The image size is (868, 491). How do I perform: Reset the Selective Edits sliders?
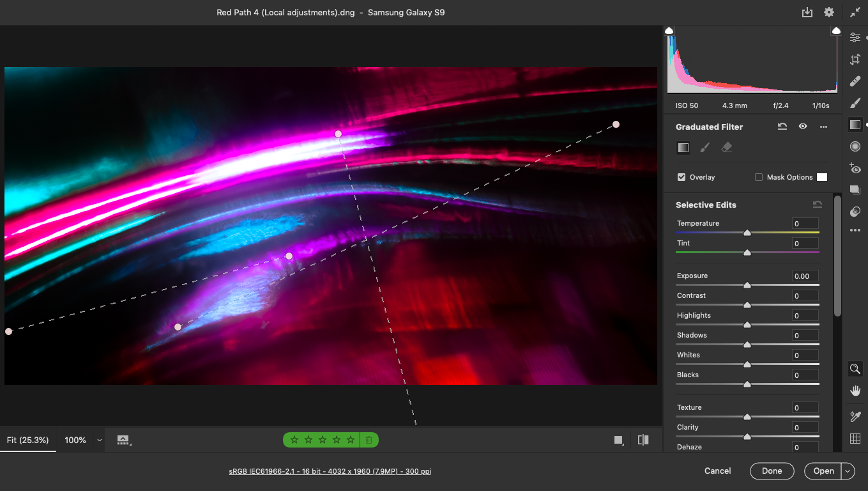tap(818, 205)
